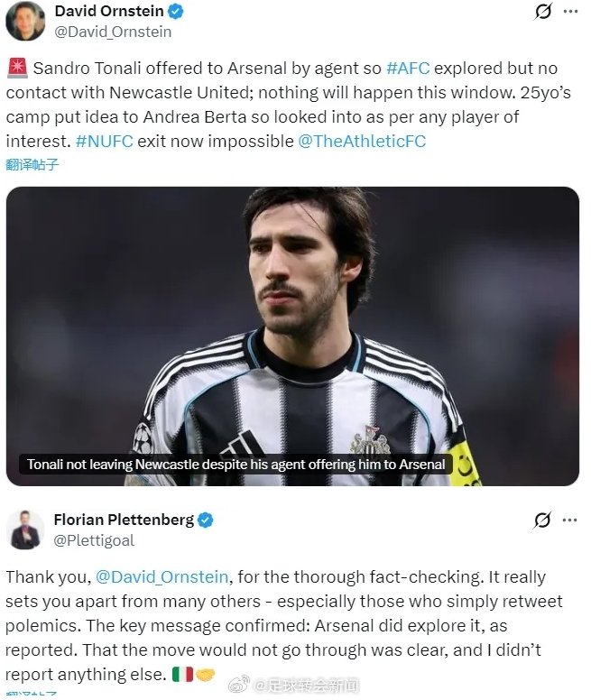This screenshot has height=700, width=591.
Task: Visit the @TheAthleticFC mention
Action: click(362, 141)
